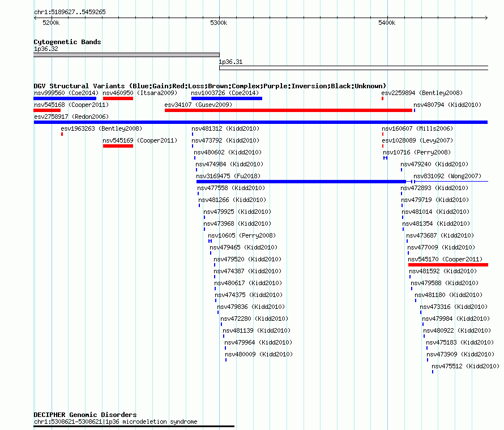Screen dimensions: 504x430
Task: Open nsv10716 (Perry2008) variant
Action: click(x=417, y=152)
